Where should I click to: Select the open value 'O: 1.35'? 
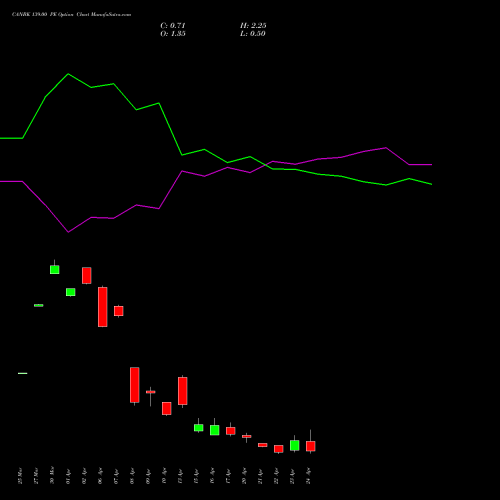point(173,33)
